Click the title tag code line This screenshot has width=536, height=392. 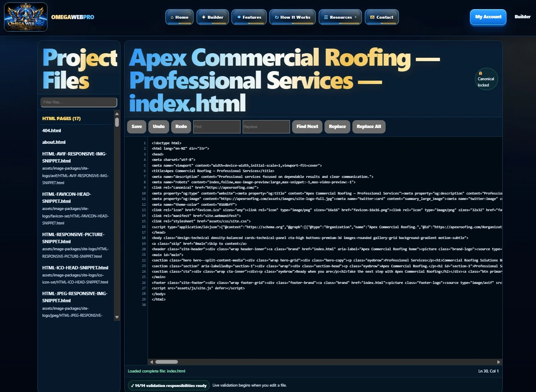tap(213, 171)
